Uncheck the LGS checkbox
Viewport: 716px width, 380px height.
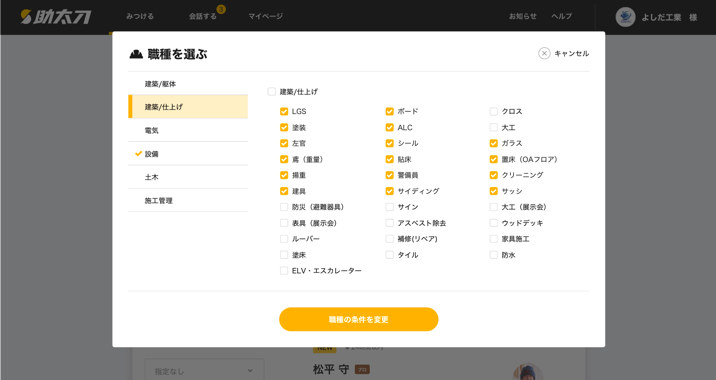click(x=284, y=111)
